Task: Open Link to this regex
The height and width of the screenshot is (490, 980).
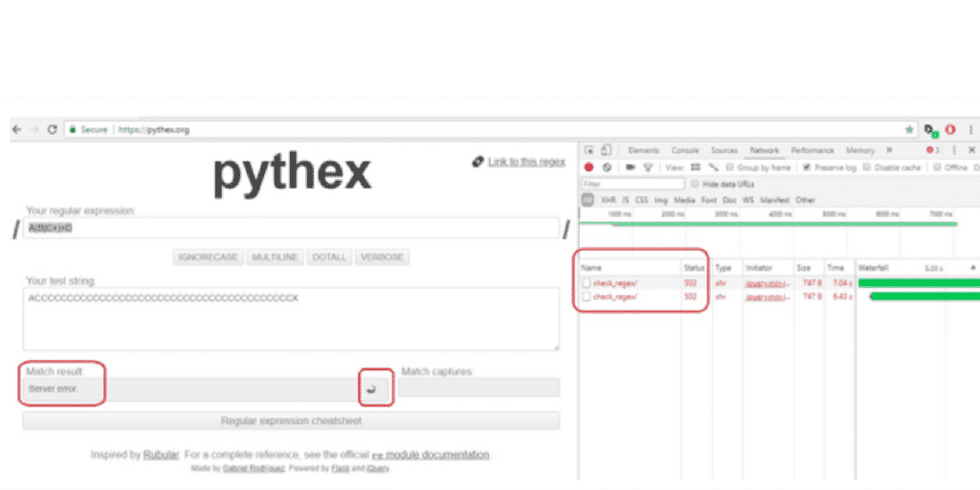Action: tap(526, 162)
